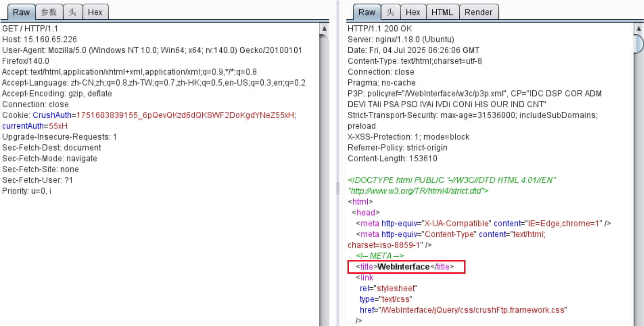Click the 'Accept-Language: zh-CN' header

click(x=154, y=83)
